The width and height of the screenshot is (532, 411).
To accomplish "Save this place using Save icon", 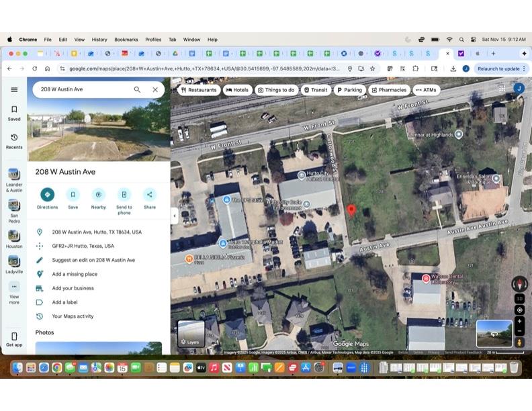I will 73,195.
